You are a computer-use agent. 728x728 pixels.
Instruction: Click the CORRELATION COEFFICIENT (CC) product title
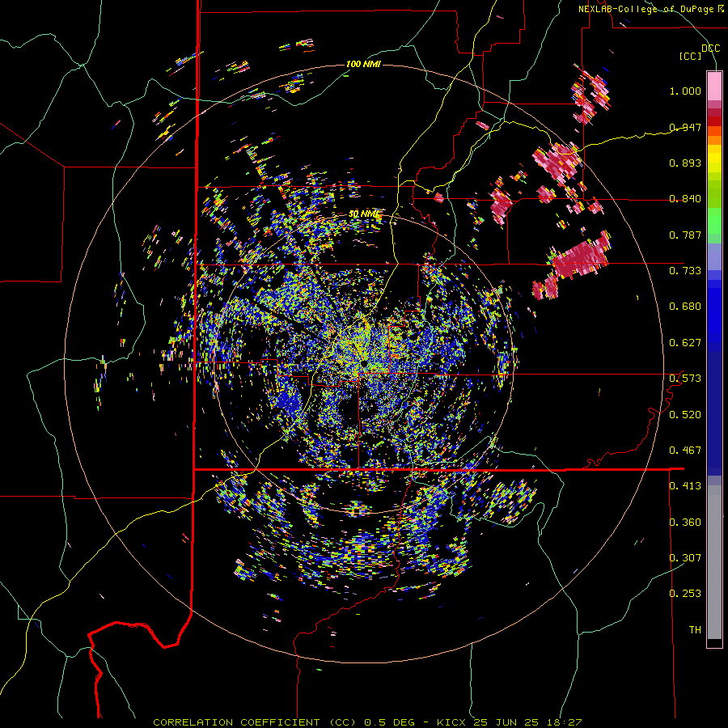pyautogui.click(x=255, y=722)
